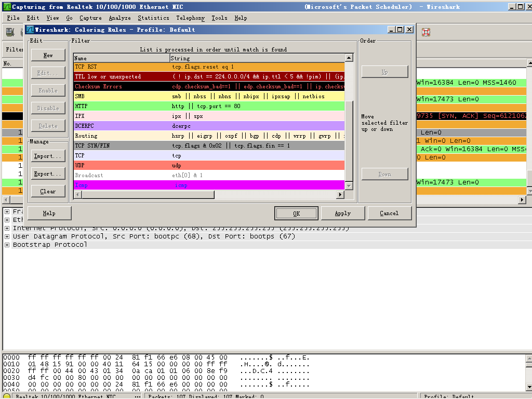Select the Routing coloring rule
The image size is (532, 399).
coord(209,136)
